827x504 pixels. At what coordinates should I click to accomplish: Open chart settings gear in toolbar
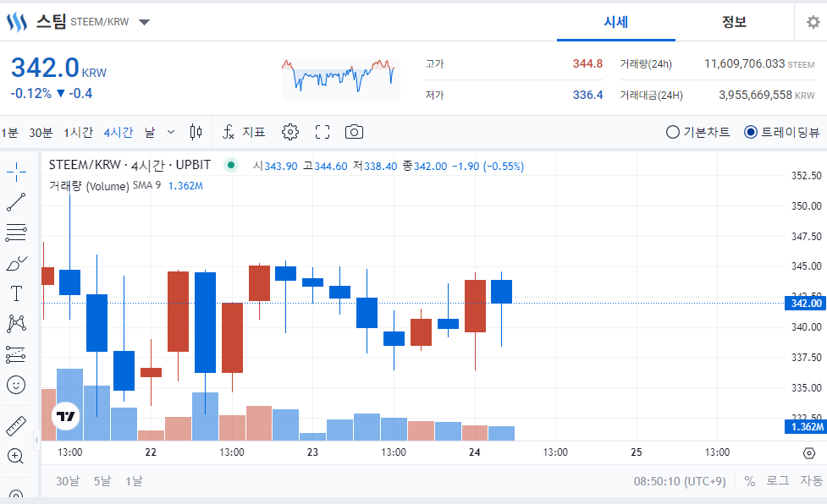click(x=290, y=132)
